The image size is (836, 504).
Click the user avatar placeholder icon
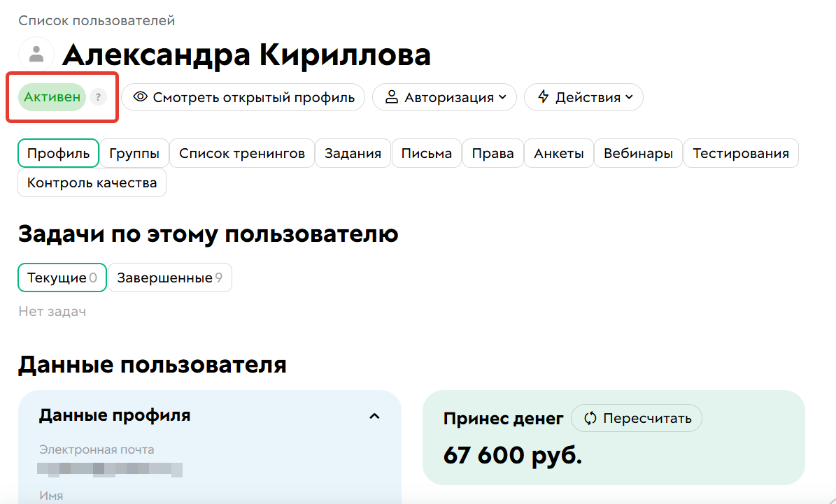[x=36, y=53]
